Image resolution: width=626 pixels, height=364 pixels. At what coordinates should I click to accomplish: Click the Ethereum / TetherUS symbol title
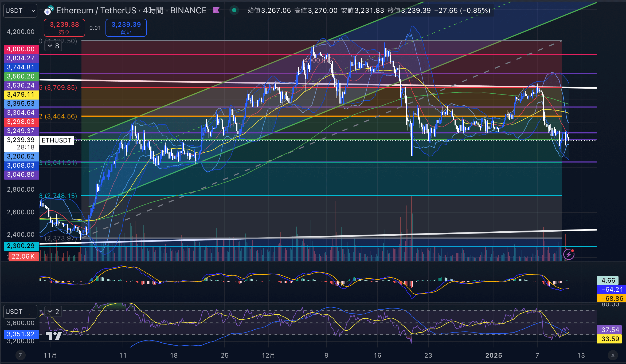click(96, 10)
